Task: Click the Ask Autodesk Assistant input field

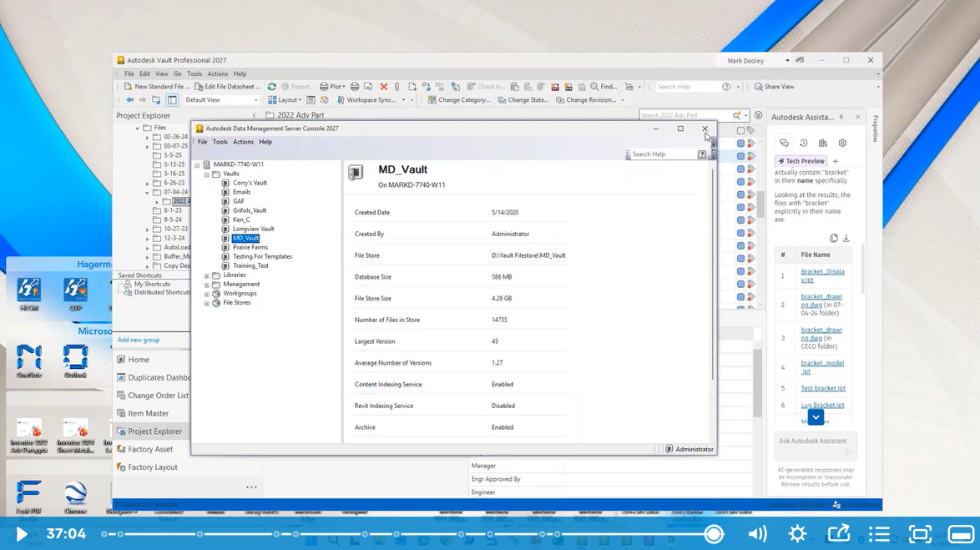Action: click(x=816, y=445)
